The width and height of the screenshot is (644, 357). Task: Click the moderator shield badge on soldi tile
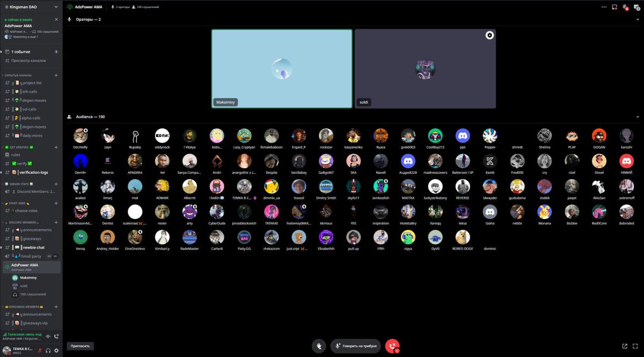tap(489, 35)
